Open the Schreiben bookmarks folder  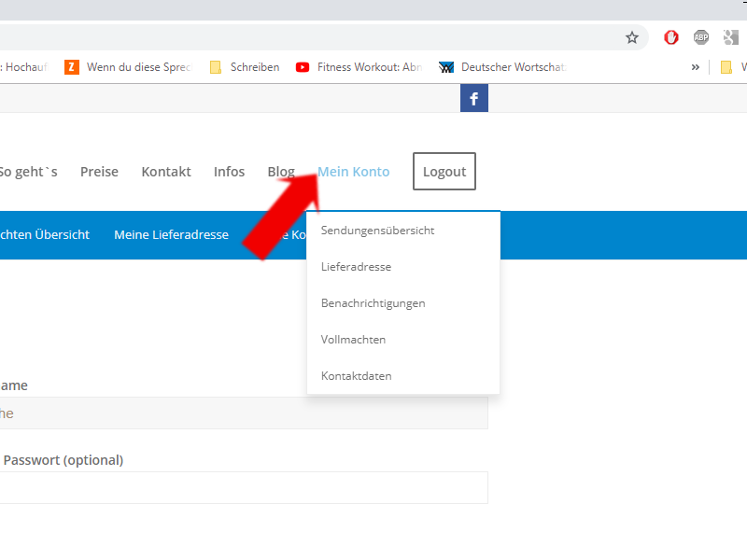pyautogui.click(x=245, y=67)
